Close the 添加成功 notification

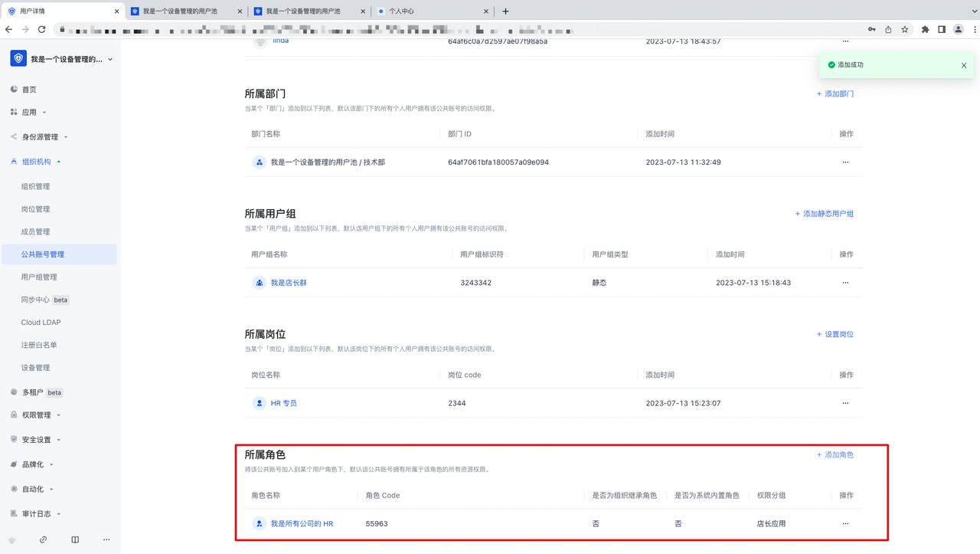coord(964,66)
